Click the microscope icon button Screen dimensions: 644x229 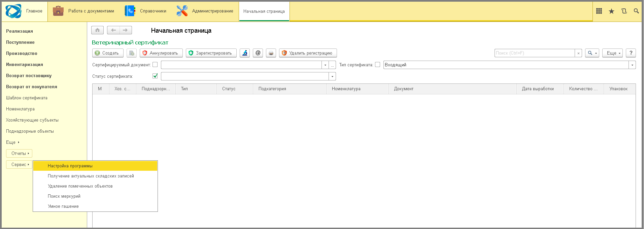click(245, 53)
